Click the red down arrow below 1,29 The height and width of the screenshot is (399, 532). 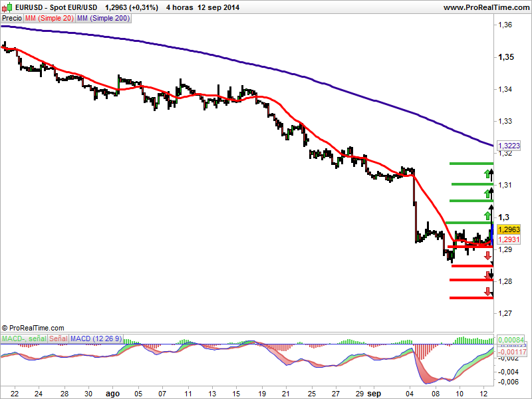click(488, 256)
